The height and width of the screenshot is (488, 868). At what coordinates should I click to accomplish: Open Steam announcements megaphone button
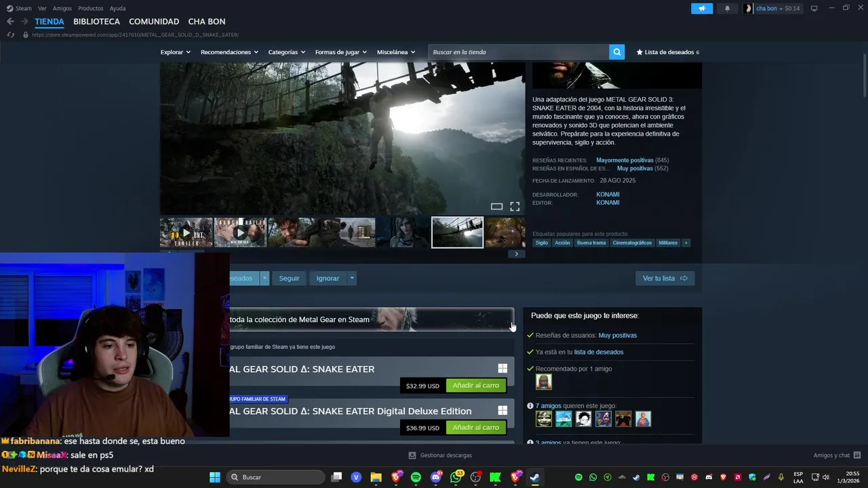click(702, 8)
